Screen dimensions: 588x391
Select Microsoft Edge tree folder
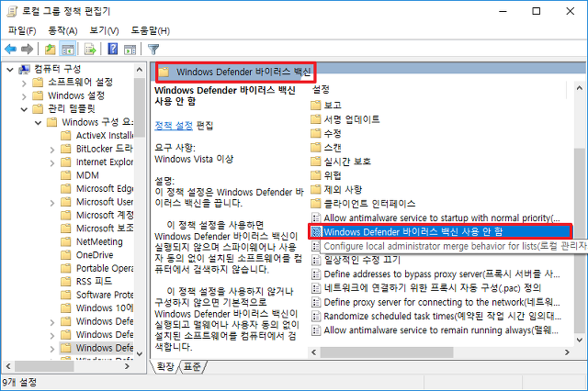[x=97, y=188]
